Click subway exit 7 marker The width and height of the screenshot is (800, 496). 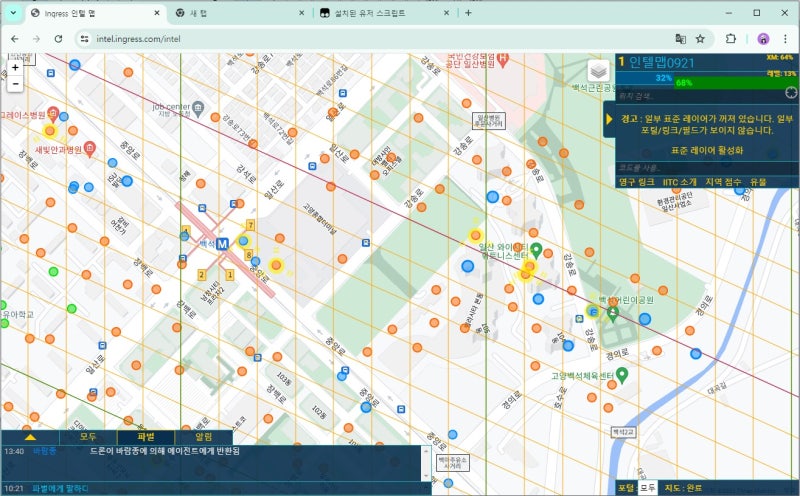[250, 225]
